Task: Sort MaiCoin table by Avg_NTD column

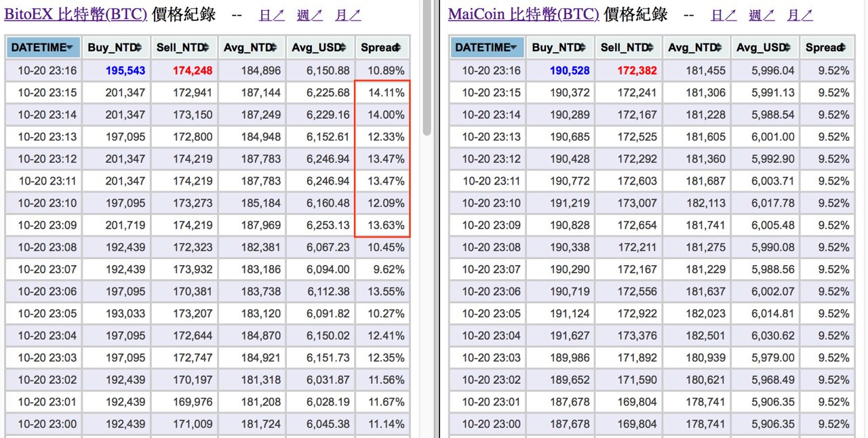Action: coord(696,47)
